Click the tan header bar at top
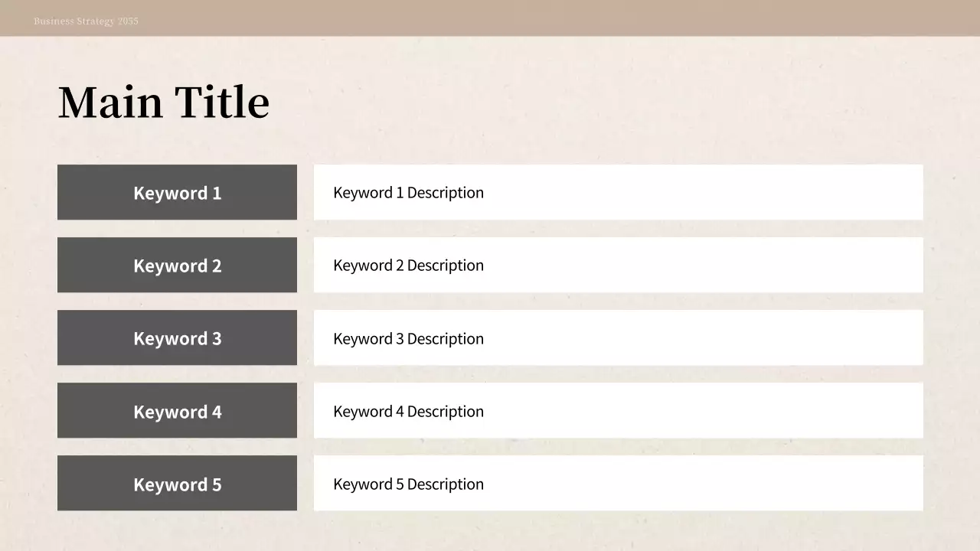This screenshot has height=551, width=980. click(536, 18)
